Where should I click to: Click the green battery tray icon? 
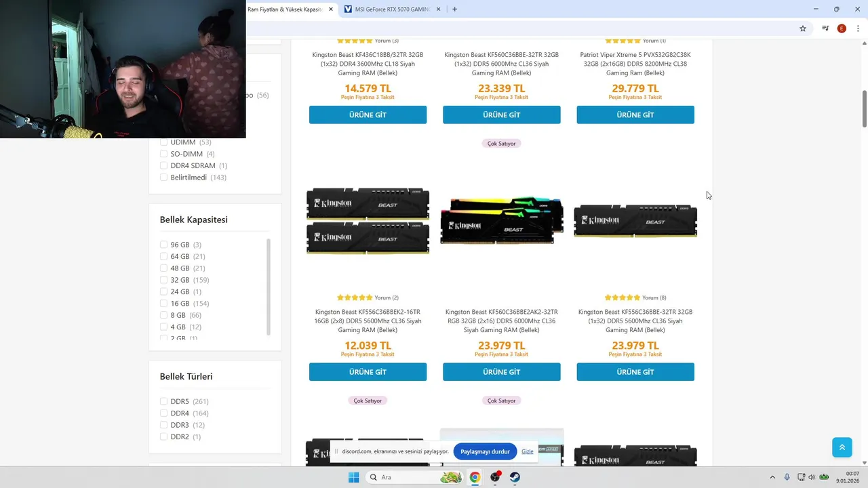(824, 477)
